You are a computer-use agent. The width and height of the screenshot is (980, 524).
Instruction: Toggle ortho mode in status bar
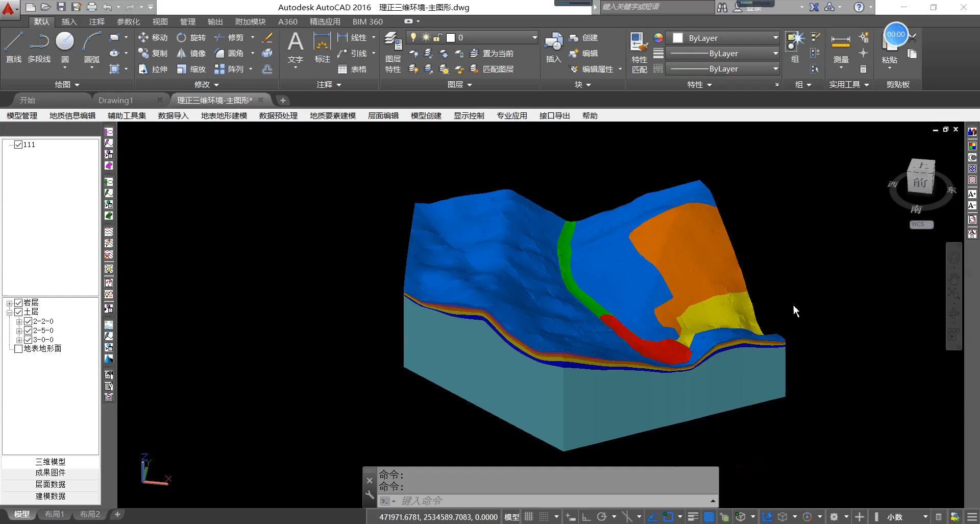586,517
